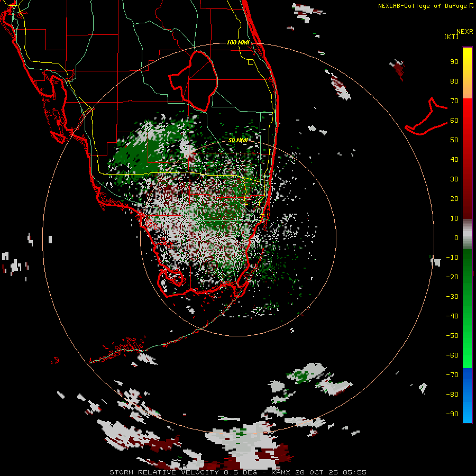This screenshot has width=476, height=476.
Task: Click the [KT] units label
Action: click(x=451, y=36)
